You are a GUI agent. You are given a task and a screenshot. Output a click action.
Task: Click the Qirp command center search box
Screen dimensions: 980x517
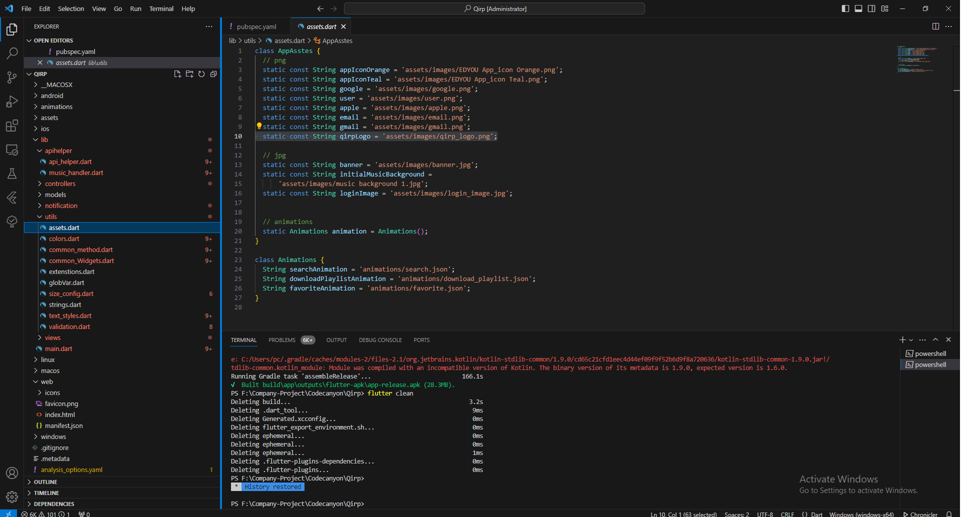point(494,8)
